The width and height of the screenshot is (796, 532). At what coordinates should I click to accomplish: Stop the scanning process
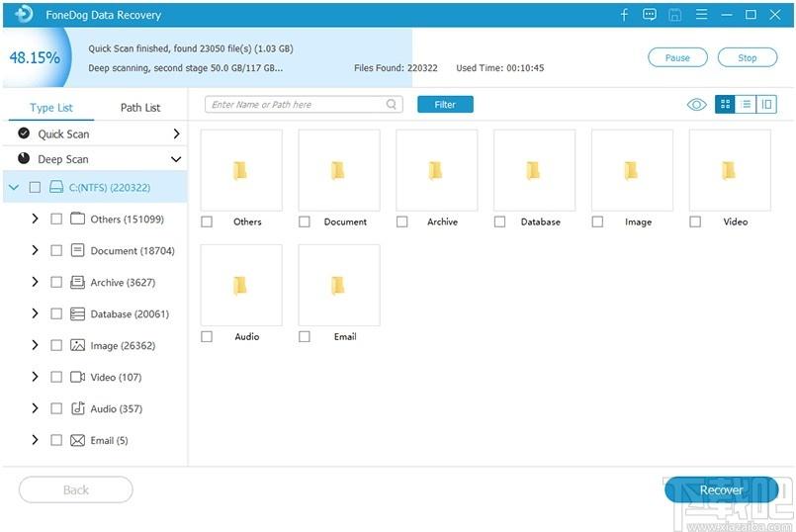[x=748, y=57]
